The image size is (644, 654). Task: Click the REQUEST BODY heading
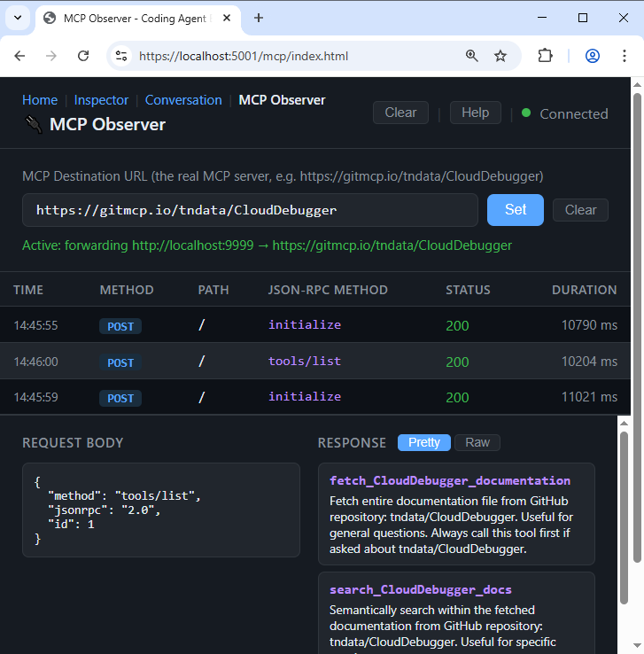tap(73, 443)
